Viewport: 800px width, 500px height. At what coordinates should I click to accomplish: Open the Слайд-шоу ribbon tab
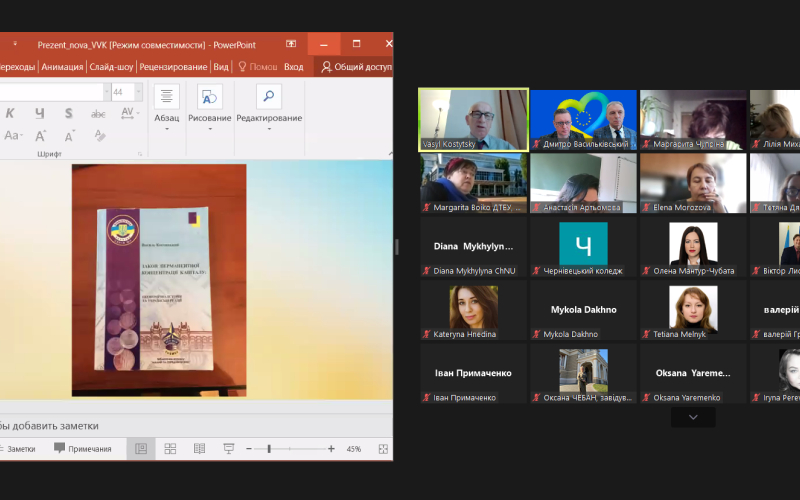(x=111, y=67)
